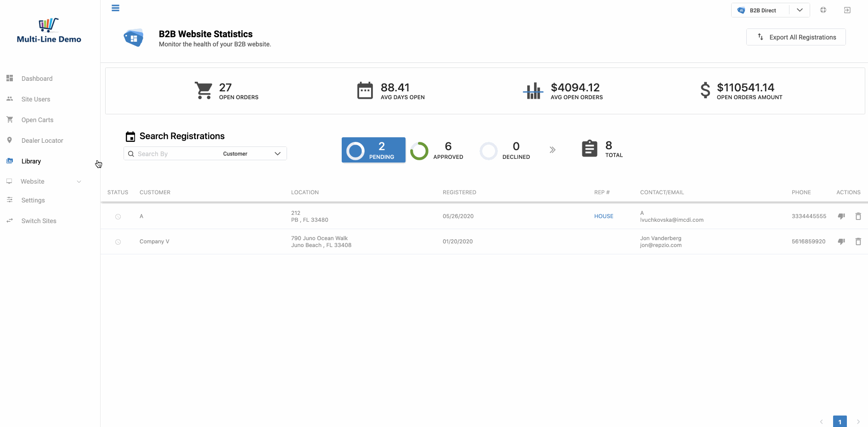The width and height of the screenshot is (868, 427).
Task: Filter registrations by Declined status
Action: point(505,151)
